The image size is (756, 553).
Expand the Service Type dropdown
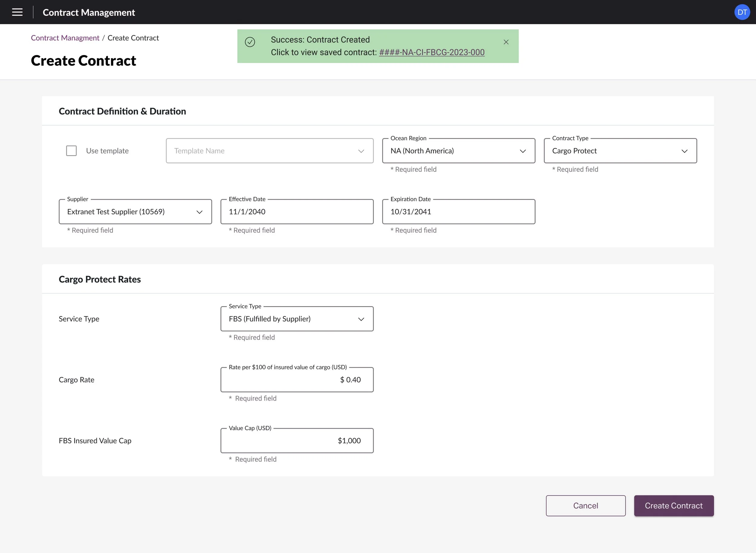point(297,319)
